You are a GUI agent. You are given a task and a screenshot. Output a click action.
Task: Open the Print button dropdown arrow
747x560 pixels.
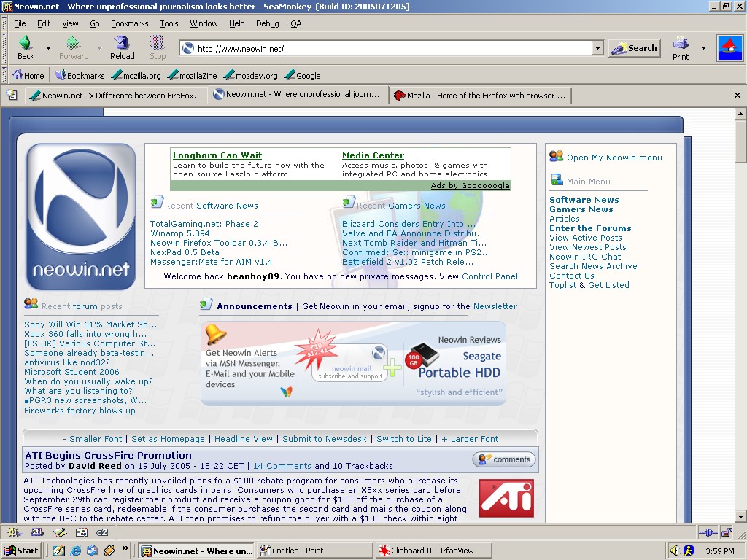(703, 48)
